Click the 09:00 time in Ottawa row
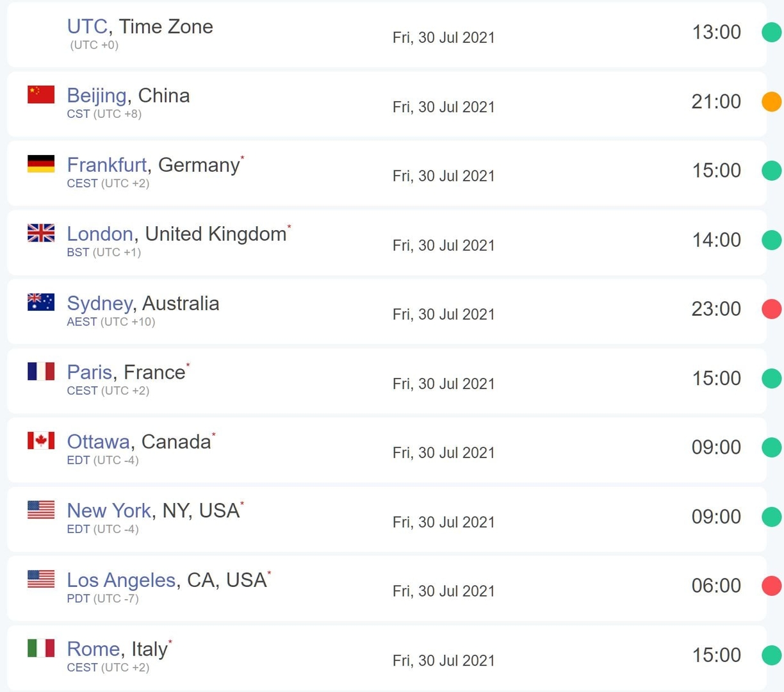The height and width of the screenshot is (692, 784). click(x=716, y=447)
